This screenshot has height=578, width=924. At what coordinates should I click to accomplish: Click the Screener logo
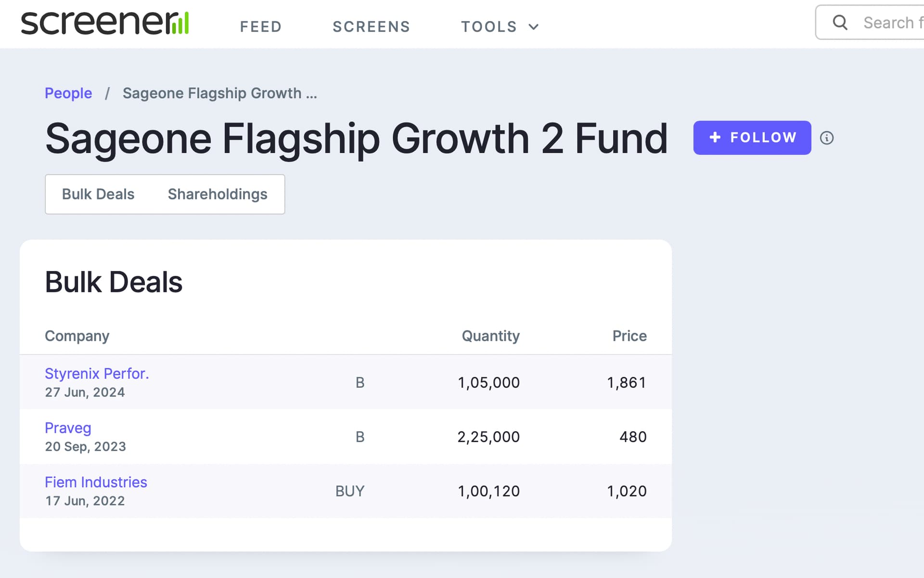105,22
